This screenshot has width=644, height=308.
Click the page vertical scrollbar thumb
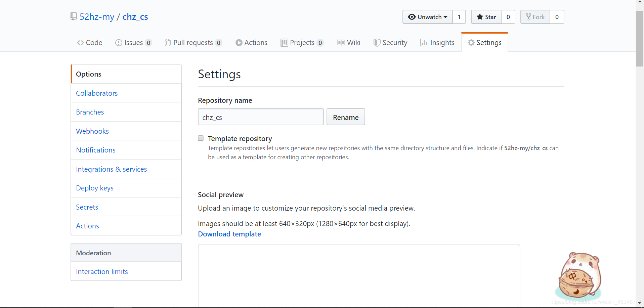click(x=640, y=39)
